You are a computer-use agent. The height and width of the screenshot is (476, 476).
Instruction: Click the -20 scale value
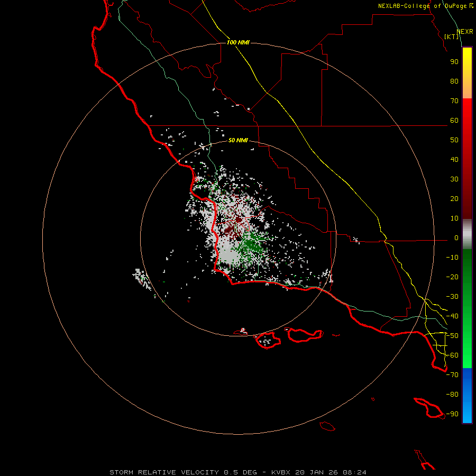point(452,277)
